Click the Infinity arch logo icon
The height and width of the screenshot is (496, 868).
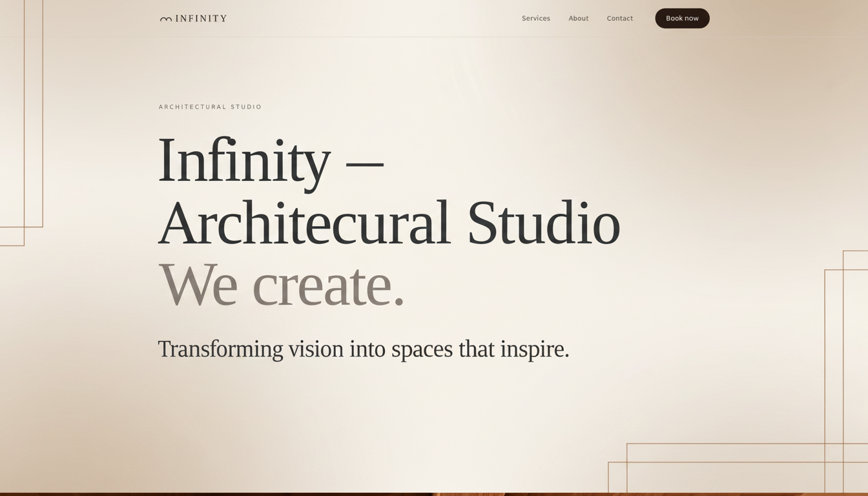pos(166,19)
